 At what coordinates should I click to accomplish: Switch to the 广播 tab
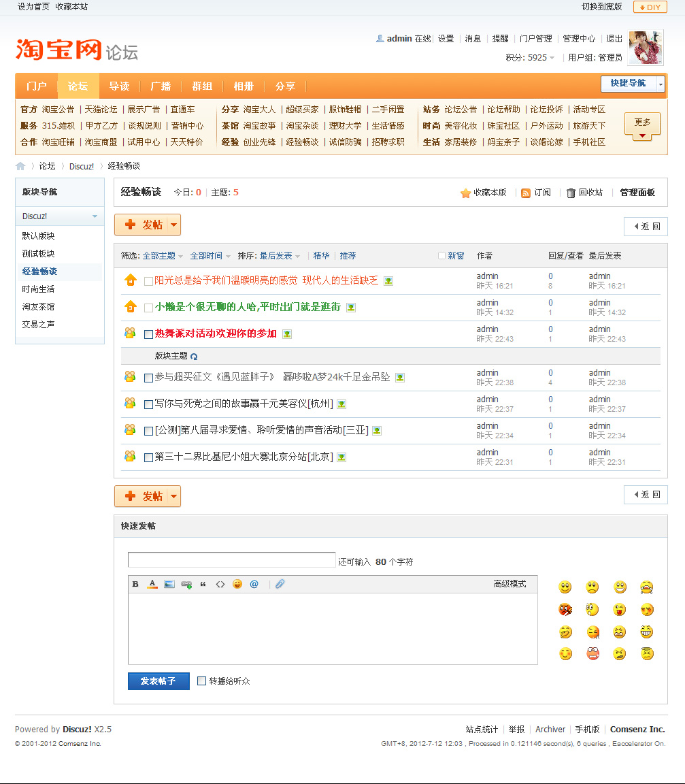point(161,86)
